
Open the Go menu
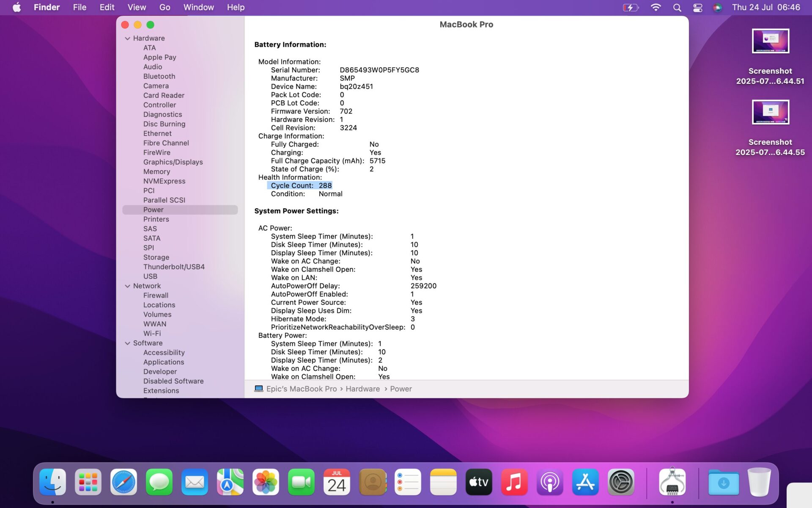[x=165, y=7]
